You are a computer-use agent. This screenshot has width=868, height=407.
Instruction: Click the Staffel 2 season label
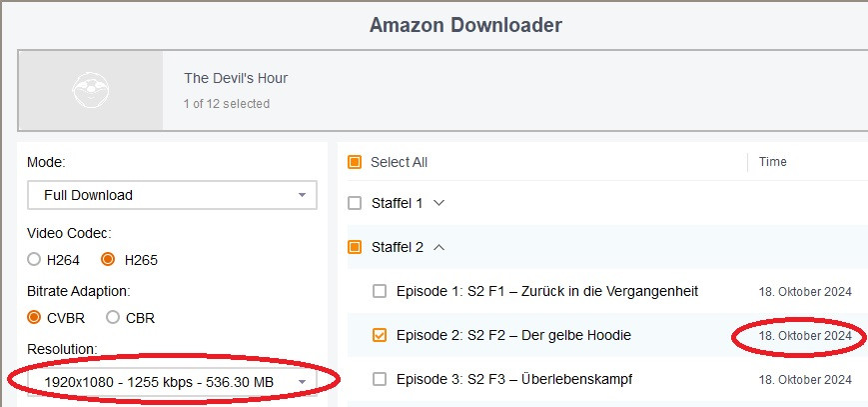tap(398, 247)
